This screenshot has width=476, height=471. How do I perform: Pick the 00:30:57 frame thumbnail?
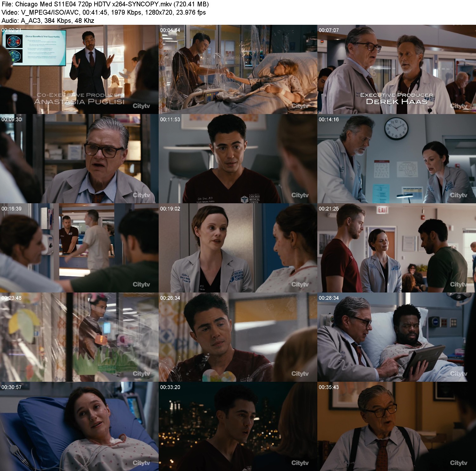pos(79,426)
